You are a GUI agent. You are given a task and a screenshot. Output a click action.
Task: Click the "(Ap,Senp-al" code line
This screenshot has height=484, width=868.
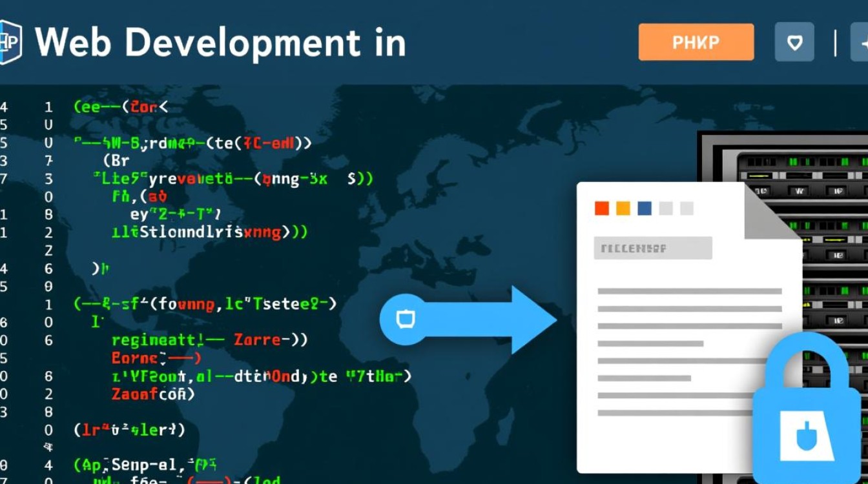point(145,464)
